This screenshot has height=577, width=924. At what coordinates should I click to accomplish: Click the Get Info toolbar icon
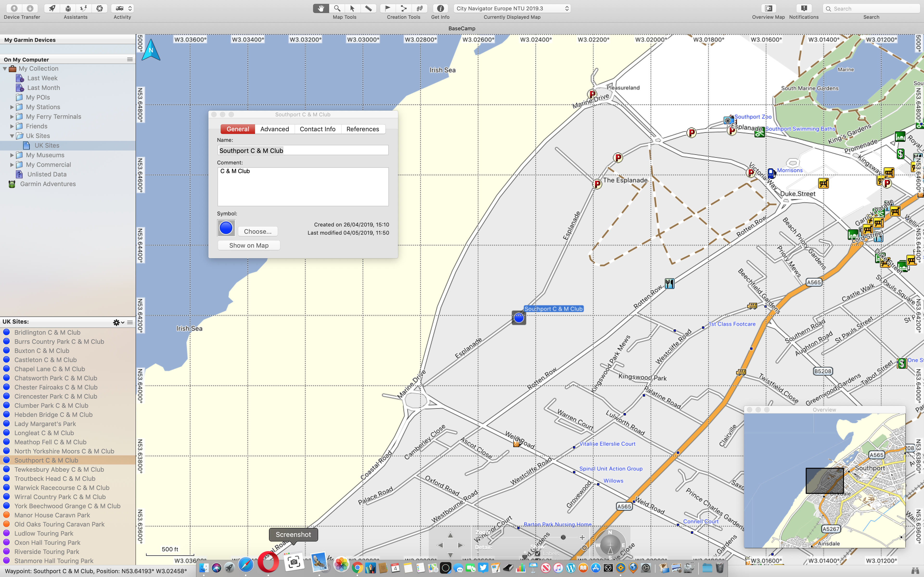pos(440,8)
